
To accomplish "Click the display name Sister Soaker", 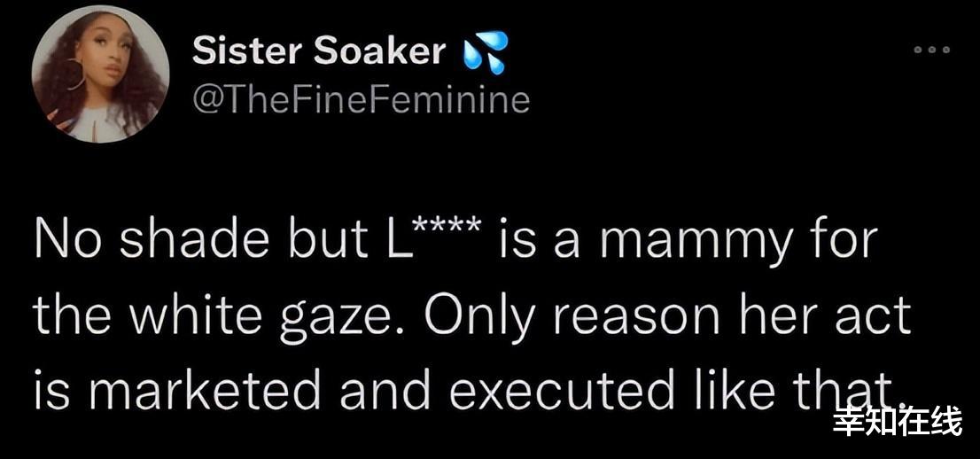I will point(319,52).
